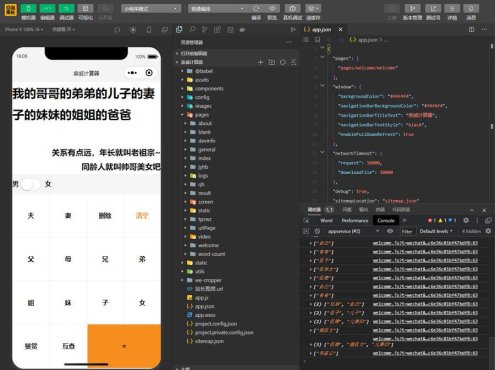
Task: Toggle the 调试器 debugger panel button
Action: click(67, 8)
